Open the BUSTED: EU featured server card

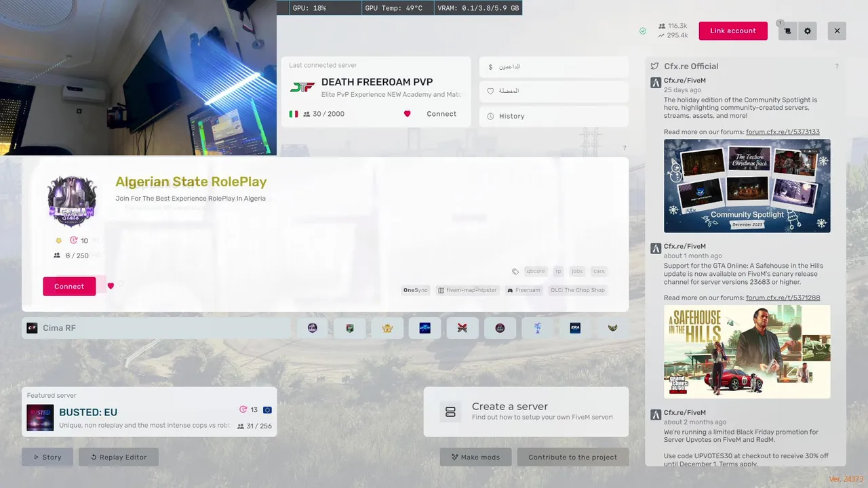[149, 412]
